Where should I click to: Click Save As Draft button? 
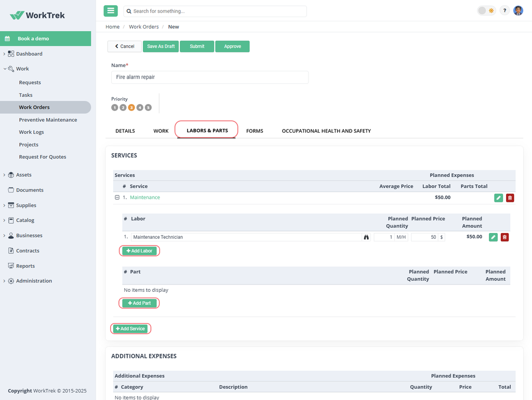[x=161, y=46]
